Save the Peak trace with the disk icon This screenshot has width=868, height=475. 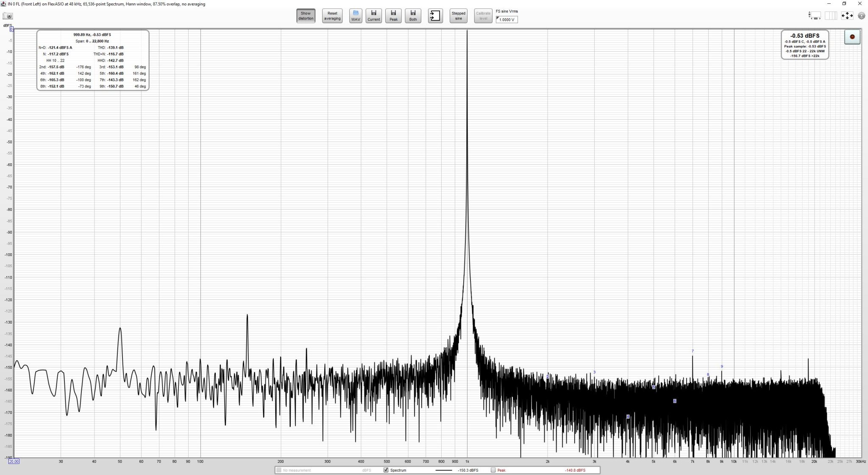393,16
